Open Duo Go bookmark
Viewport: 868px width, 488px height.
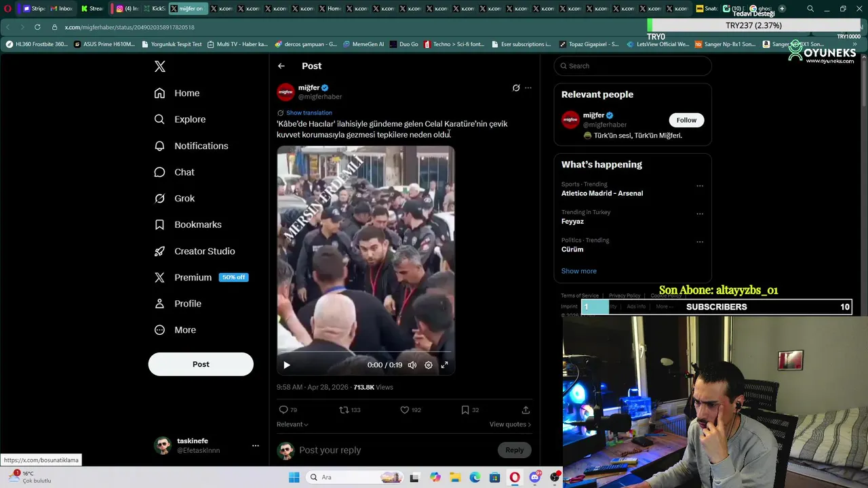coord(404,44)
